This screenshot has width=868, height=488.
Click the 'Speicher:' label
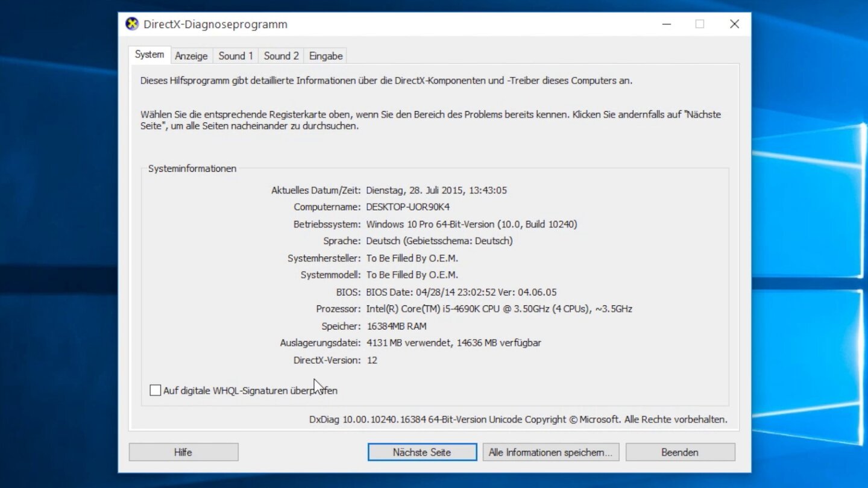click(341, 326)
